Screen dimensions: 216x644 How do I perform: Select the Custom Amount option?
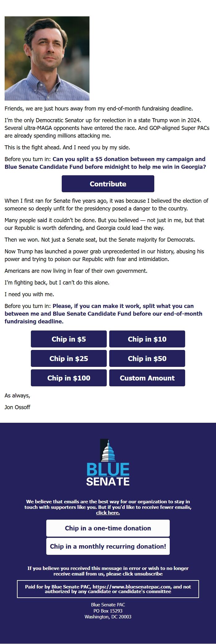coord(147,378)
